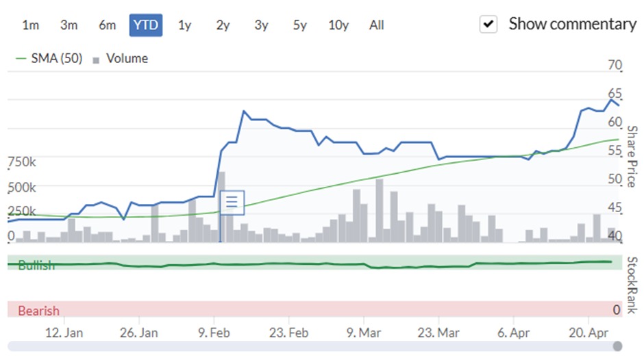Image resolution: width=644 pixels, height=360 pixels.
Task: Click the 9. Mar date label
Action: point(364,333)
